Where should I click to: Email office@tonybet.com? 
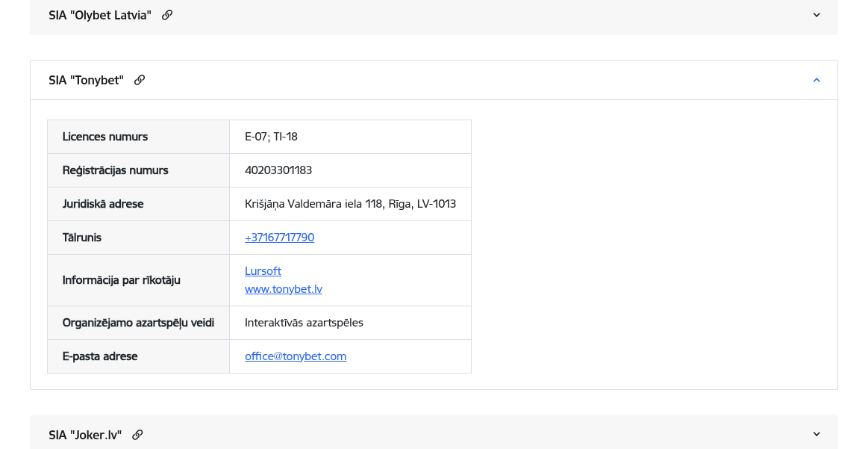point(296,356)
